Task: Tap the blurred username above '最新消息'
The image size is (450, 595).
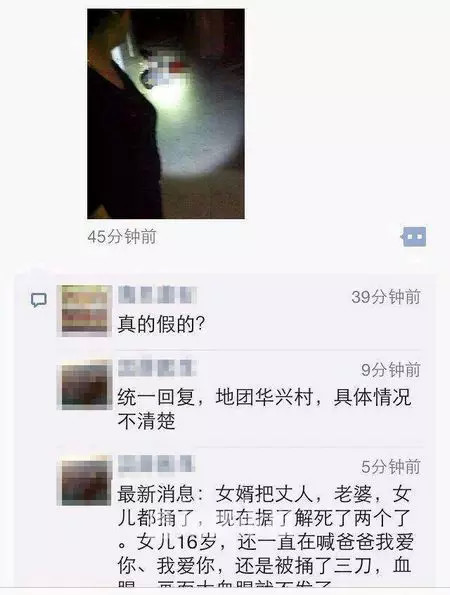Action: coord(156,464)
